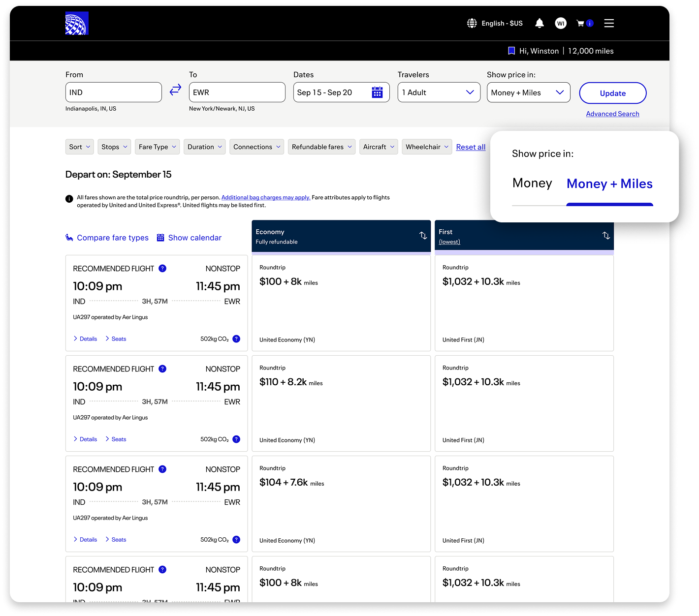Open the Refundable fares filter

click(322, 147)
